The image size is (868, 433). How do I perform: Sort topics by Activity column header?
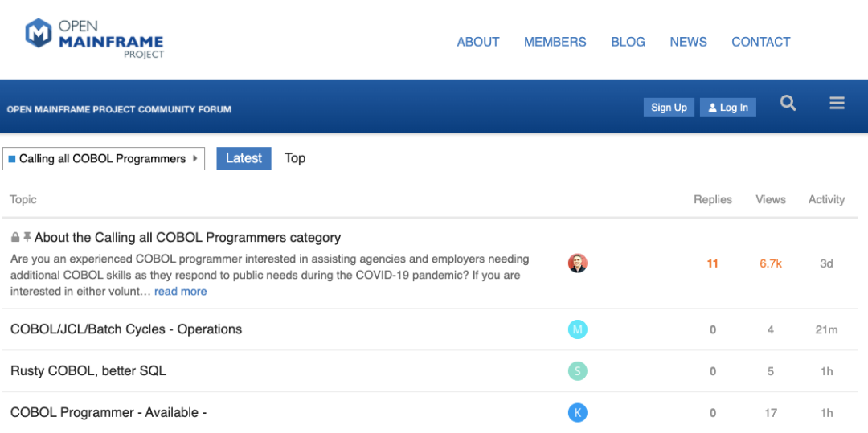point(826,200)
